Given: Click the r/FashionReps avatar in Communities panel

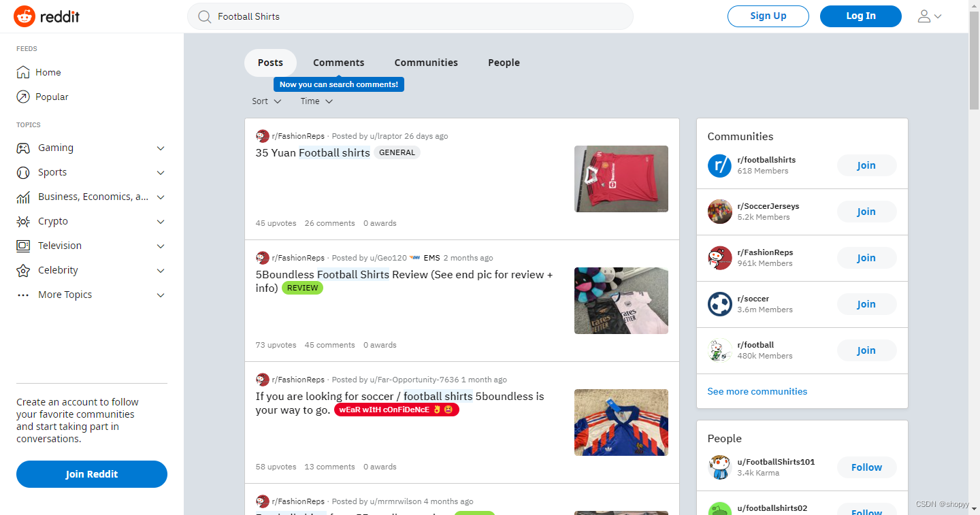Looking at the screenshot, I should click(719, 258).
